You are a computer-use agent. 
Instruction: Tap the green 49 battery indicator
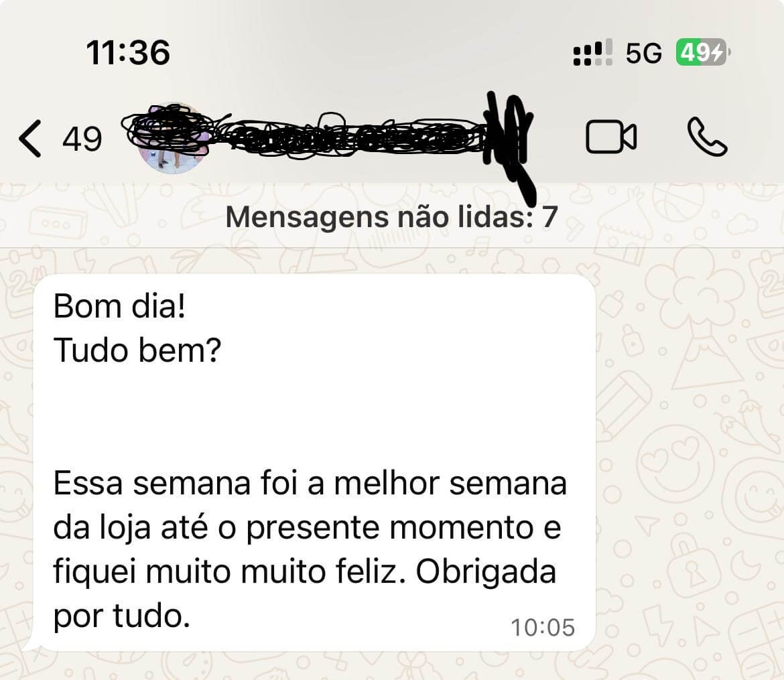702,52
